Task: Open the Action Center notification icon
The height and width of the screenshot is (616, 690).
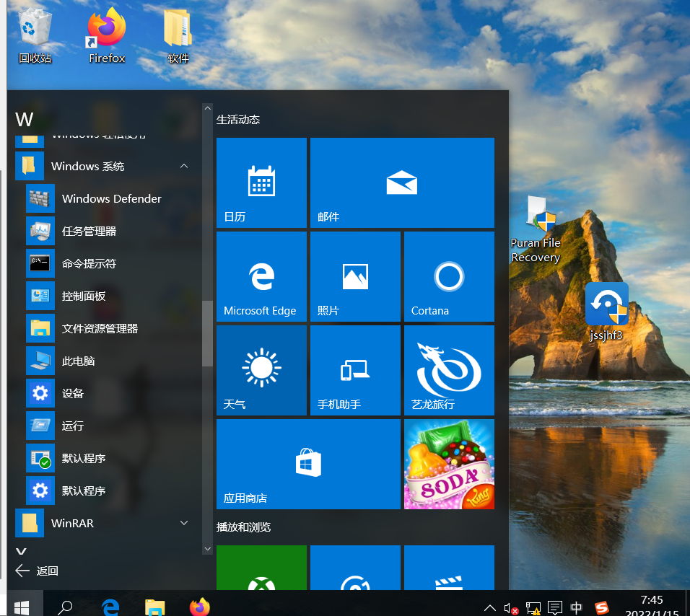Action: (x=555, y=608)
